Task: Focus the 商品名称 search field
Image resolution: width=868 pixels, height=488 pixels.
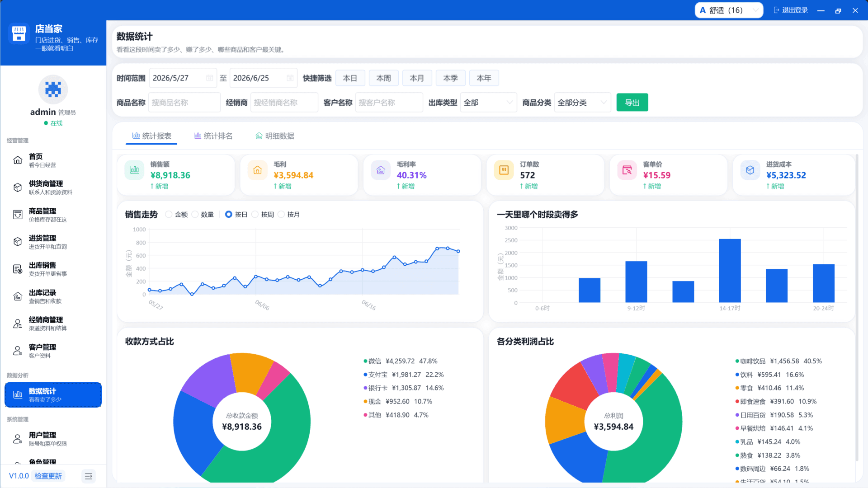Action: [x=184, y=103]
